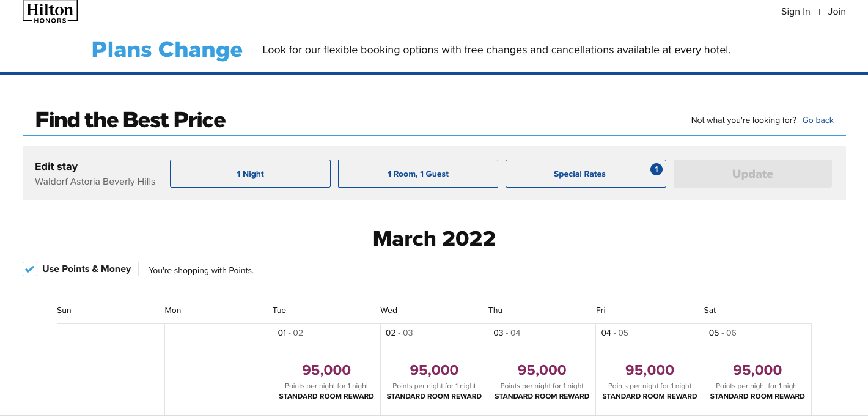This screenshot has width=868, height=417.
Task: Click the Find the Best Price heading
Action: point(130,120)
